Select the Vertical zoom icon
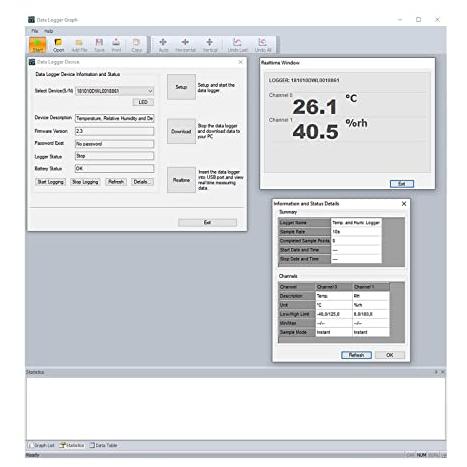The width and height of the screenshot is (467, 467). (210, 45)
